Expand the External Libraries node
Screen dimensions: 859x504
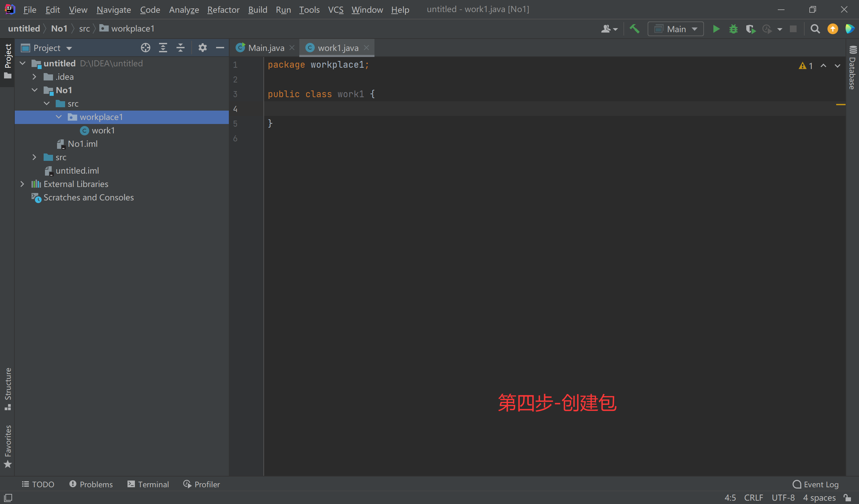pyautogui.click(x=22, y=184)
